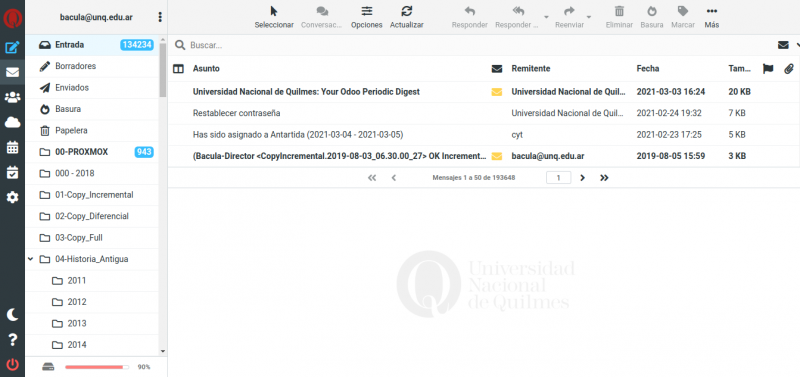Click the search magnifier icon
This screenshot has height=377, width=800.
coord(180,45)
